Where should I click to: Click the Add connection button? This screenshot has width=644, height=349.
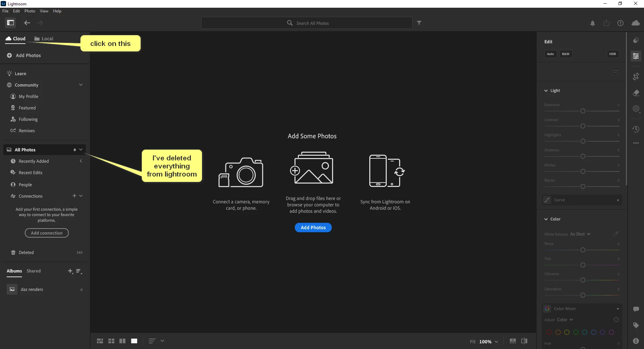pyautogui.click(x=47, y=233)
